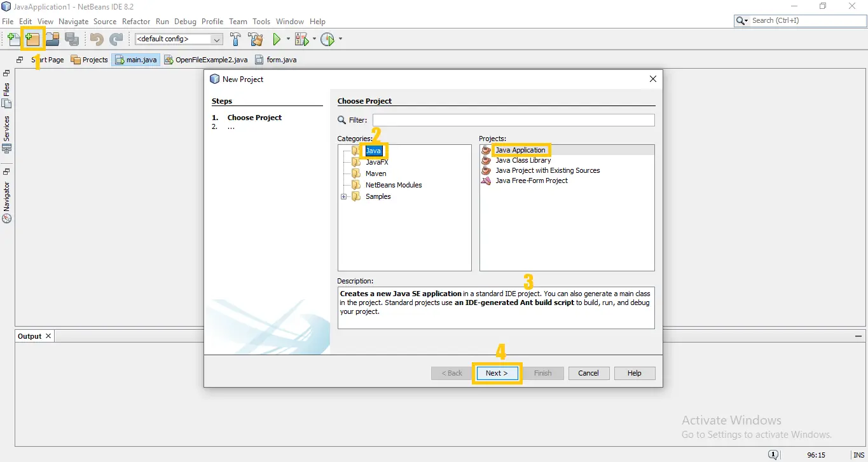Expand the Samples category in the tree
868x462 pixels.
pos(345,196)
